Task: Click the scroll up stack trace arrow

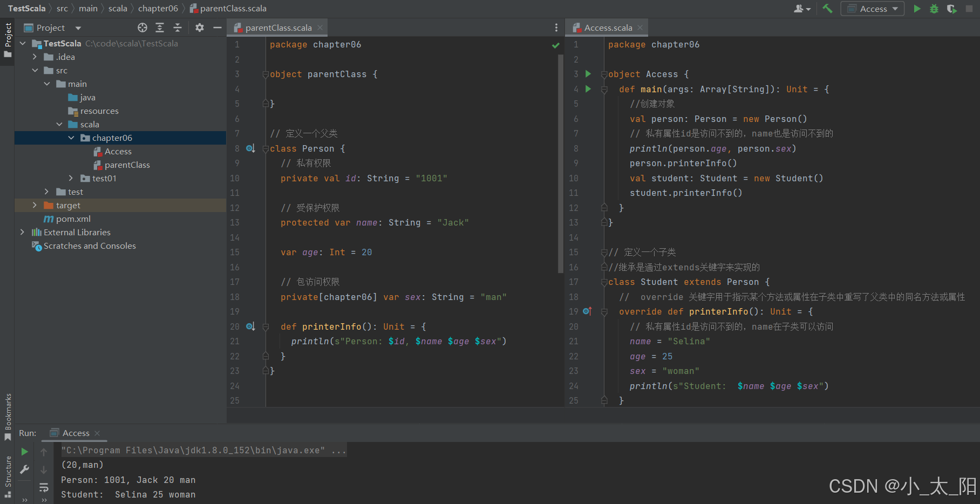Action: point(44,452)
